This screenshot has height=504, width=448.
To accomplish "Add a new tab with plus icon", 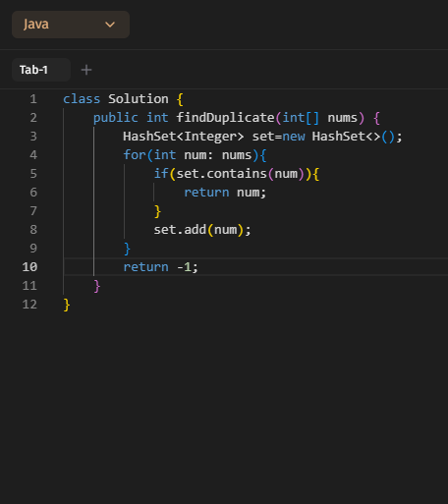I will (86, 70).
